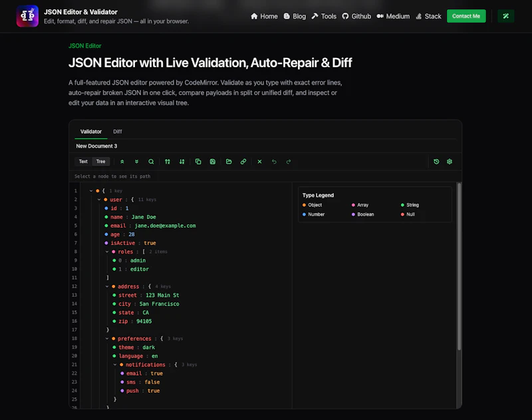The image size is (532, 420).
Task: Redo the last change
Action: click(289, 162)
